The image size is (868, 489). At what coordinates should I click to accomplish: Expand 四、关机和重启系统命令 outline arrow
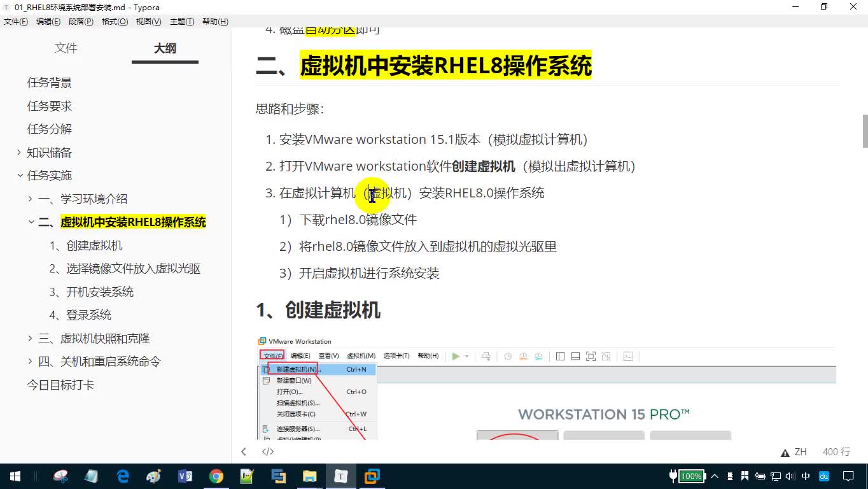pyautogui.click(x=30, y=362)
